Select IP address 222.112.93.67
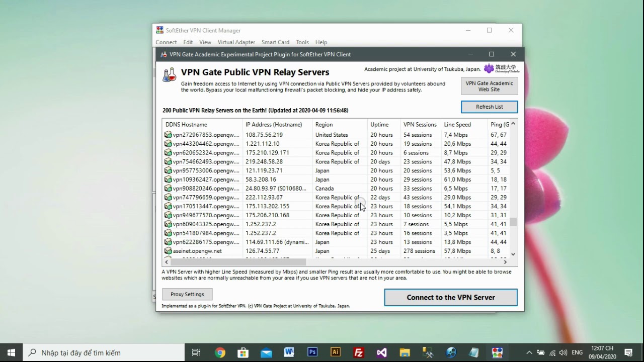 (x=264, y=198)
